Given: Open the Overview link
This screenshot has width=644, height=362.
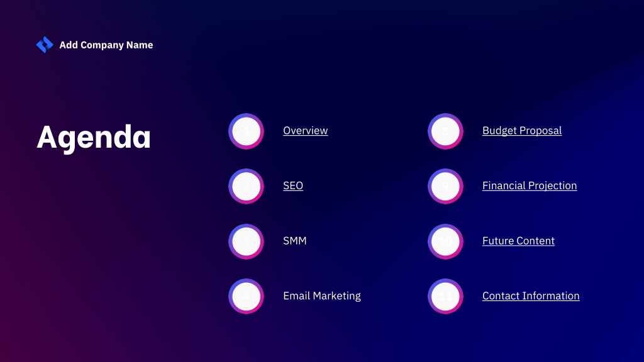Looking at the screenshot, I should pos(305,131).
